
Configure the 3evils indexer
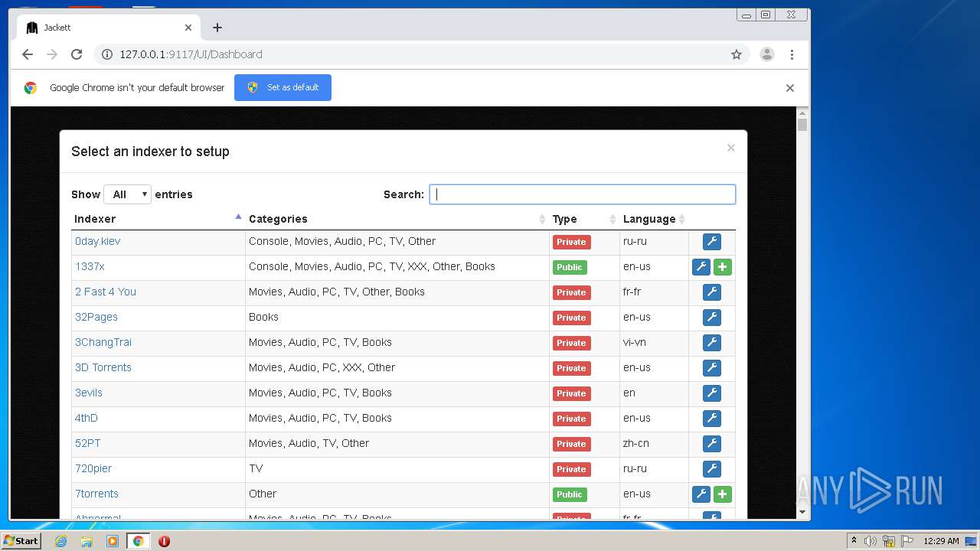[712, 393]
